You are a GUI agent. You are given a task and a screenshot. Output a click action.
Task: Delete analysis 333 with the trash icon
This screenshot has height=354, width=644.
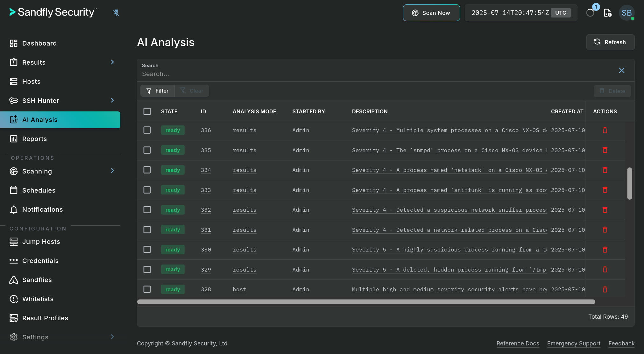(x=605, y=190)
